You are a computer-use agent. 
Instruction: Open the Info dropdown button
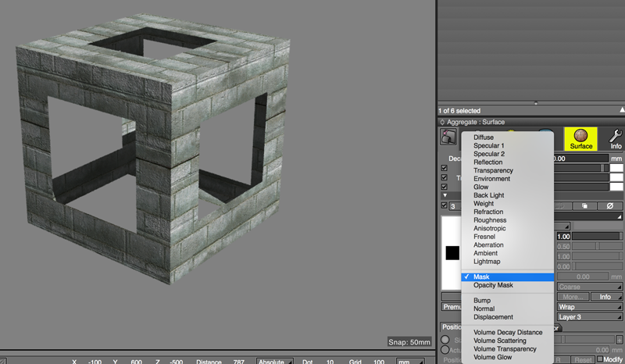click(606, 297)
